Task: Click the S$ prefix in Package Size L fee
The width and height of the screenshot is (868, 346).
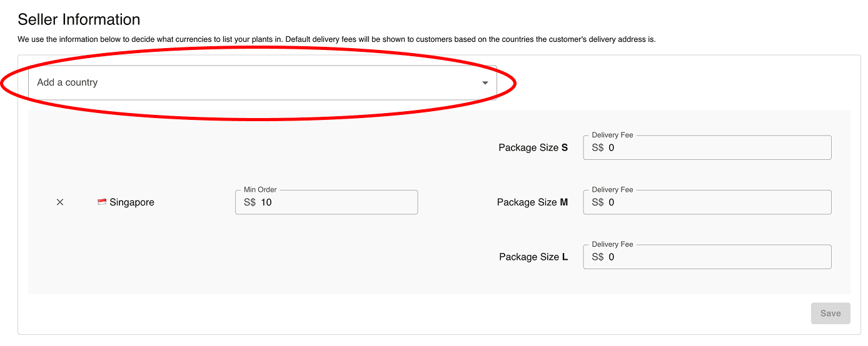Action: pyautogui.click(x=598, y=257)
